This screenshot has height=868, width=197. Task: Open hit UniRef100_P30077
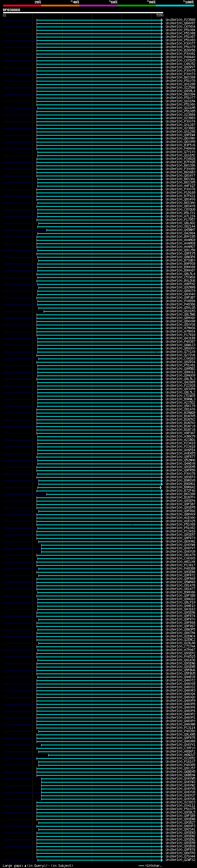pos(180,43)
